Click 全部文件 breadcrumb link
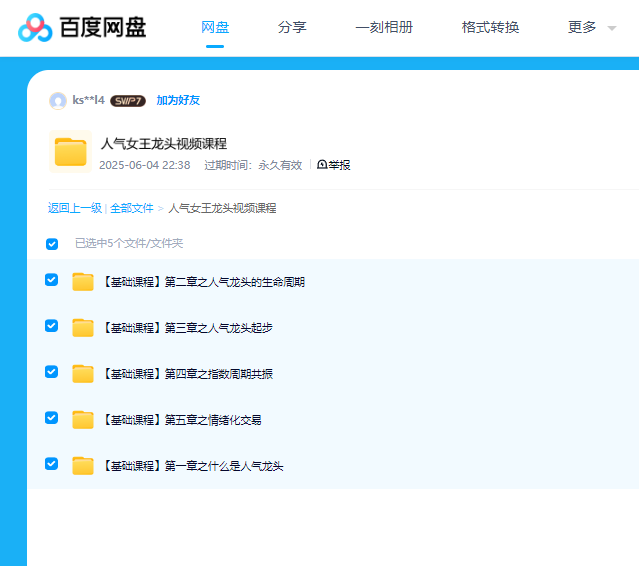This screenshot has width=639, height=566. click(x=131, y=208)
